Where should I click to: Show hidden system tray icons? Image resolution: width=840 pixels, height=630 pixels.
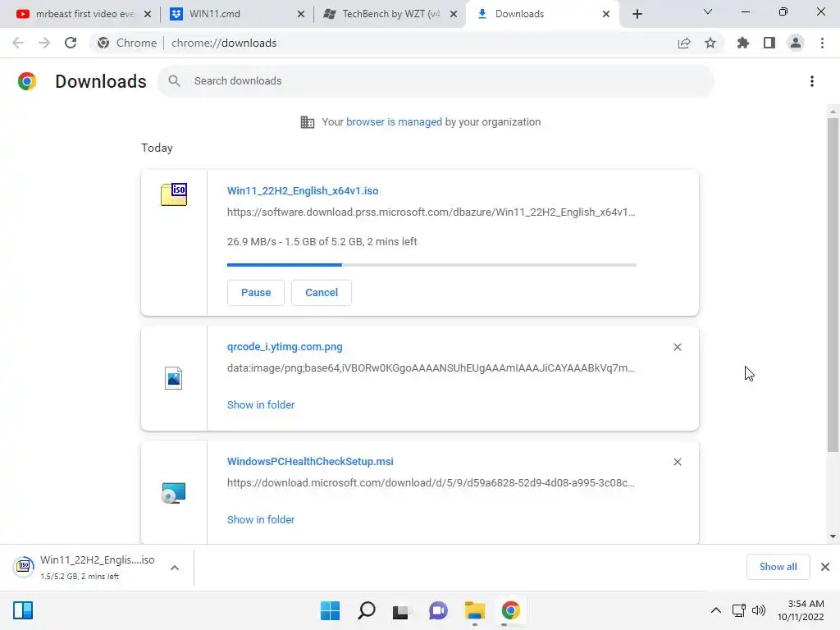[715, 610]
